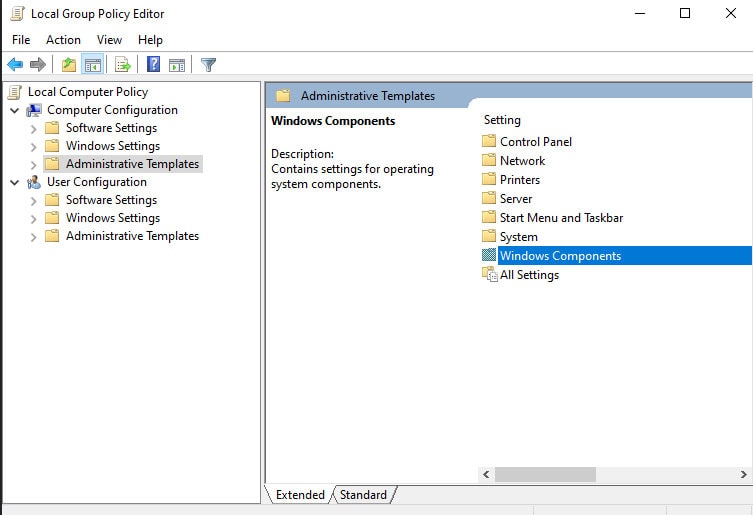Image resolution: width=753 pixels, height=515 pixels.
Task: Click the Local Group Policy Editor title icon
Action: [17, 13]
